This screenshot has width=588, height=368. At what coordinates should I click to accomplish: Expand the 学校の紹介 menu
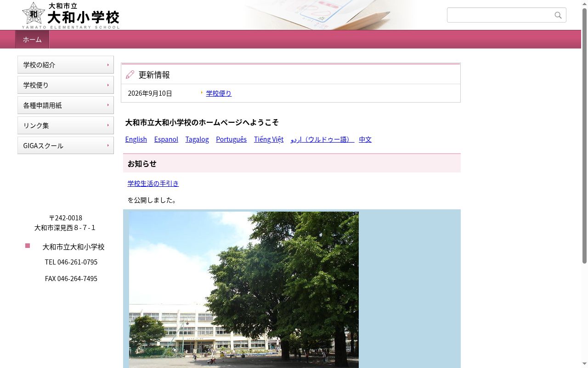66,65
